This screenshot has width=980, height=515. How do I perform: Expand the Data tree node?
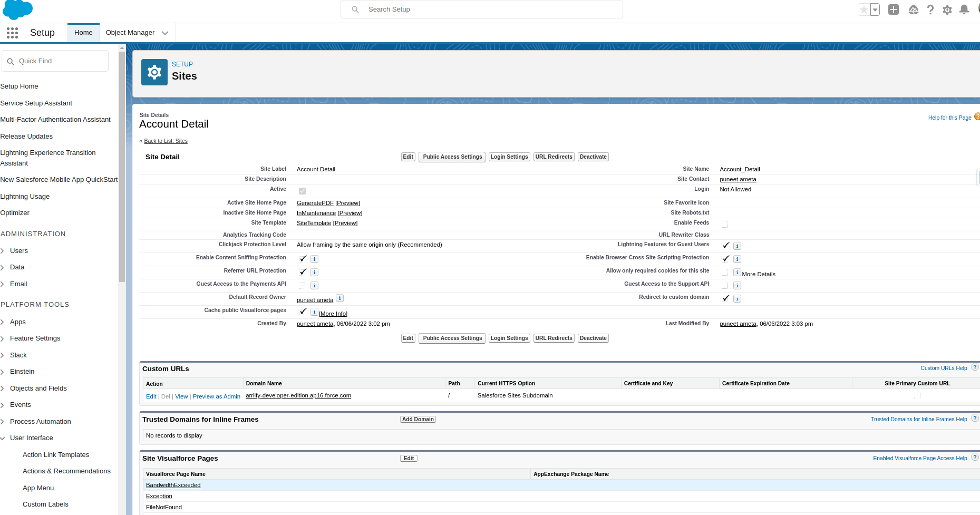tap(3, 267)
